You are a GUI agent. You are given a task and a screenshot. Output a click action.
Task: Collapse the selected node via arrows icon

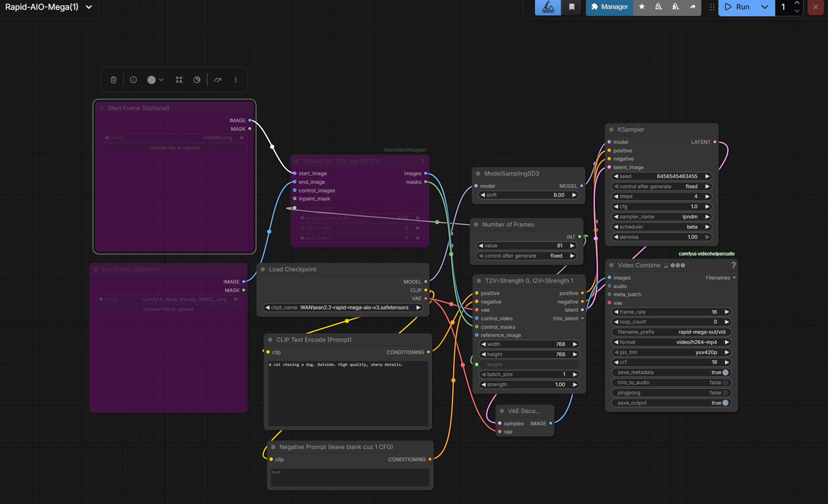(179, 80)
